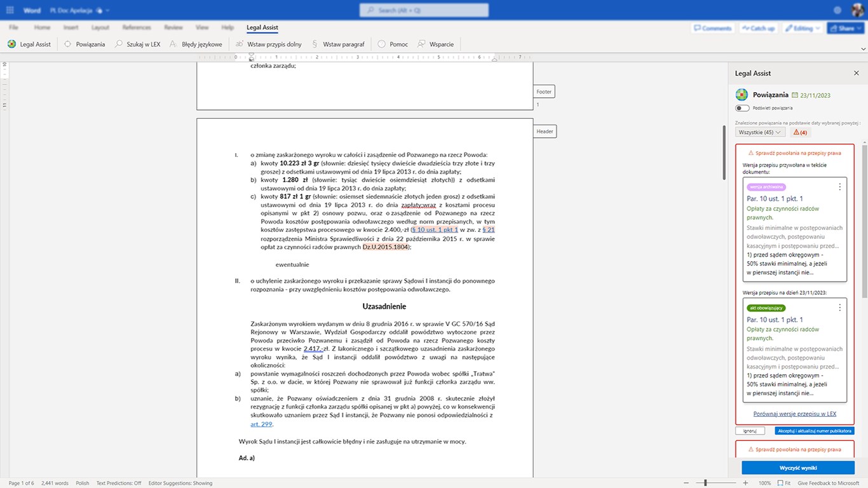Click Polish language in status bar
Screen dimensions: 868x488
coord(83,483)
